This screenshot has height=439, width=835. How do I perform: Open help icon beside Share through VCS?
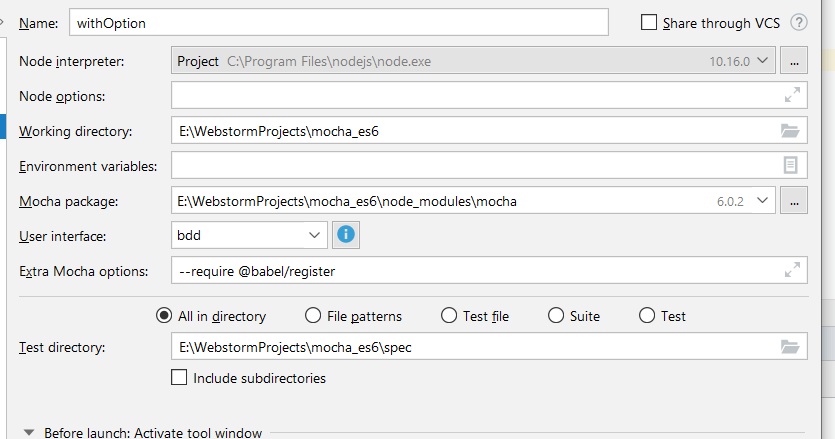pyautogui.click(x=798, y=22)
